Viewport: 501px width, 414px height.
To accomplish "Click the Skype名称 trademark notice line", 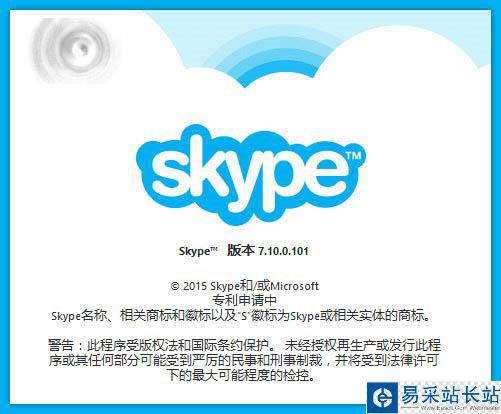I will point(241,315).
